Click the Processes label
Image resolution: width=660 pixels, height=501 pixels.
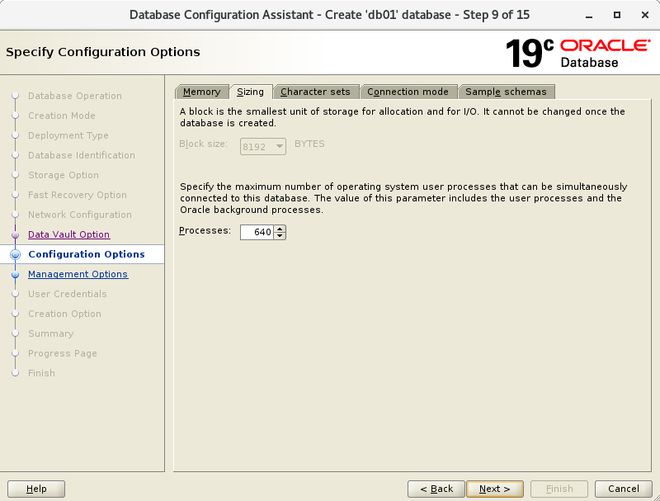coord(205,231)
